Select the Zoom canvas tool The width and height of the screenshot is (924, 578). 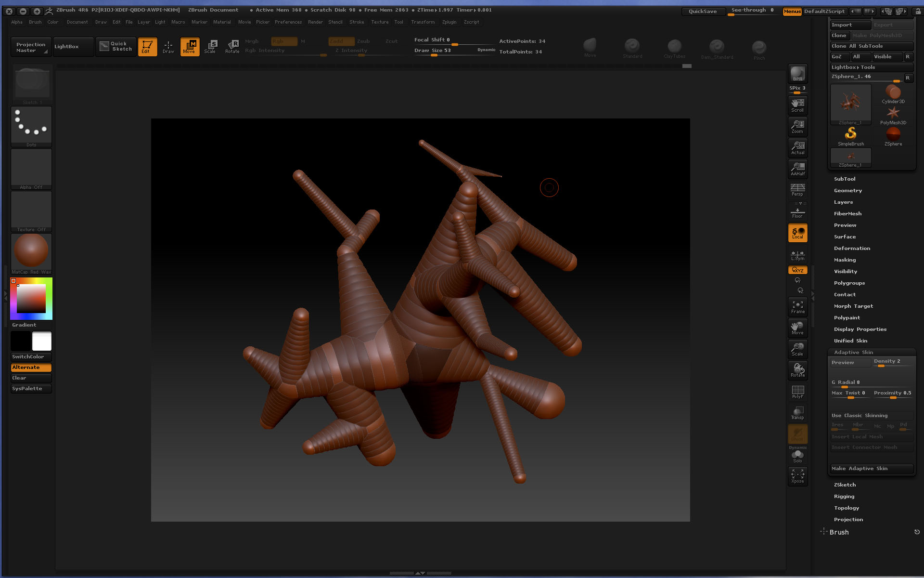[797, 126]
